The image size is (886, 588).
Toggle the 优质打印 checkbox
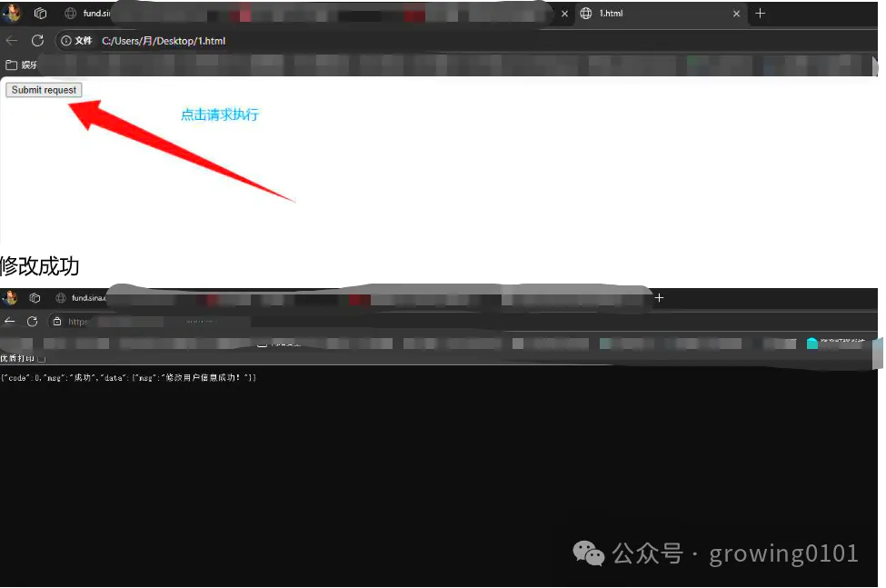(x=41, y=359)
